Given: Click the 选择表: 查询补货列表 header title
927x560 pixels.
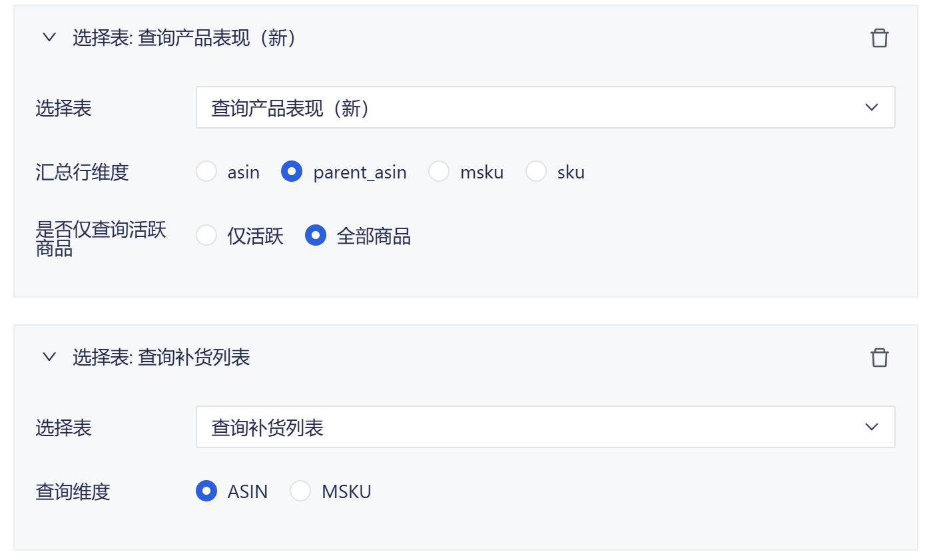Looking at the screenshot, I should (x=161, y=358).
